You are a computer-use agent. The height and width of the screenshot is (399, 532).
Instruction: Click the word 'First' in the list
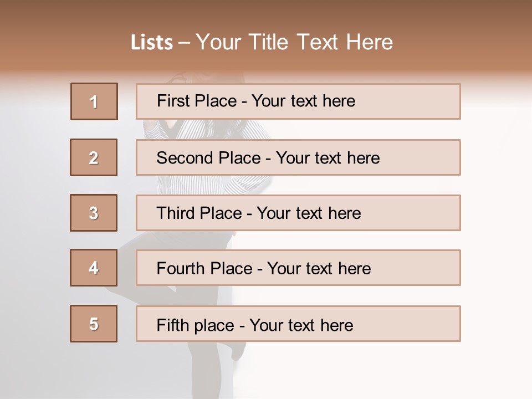[173, 101]
